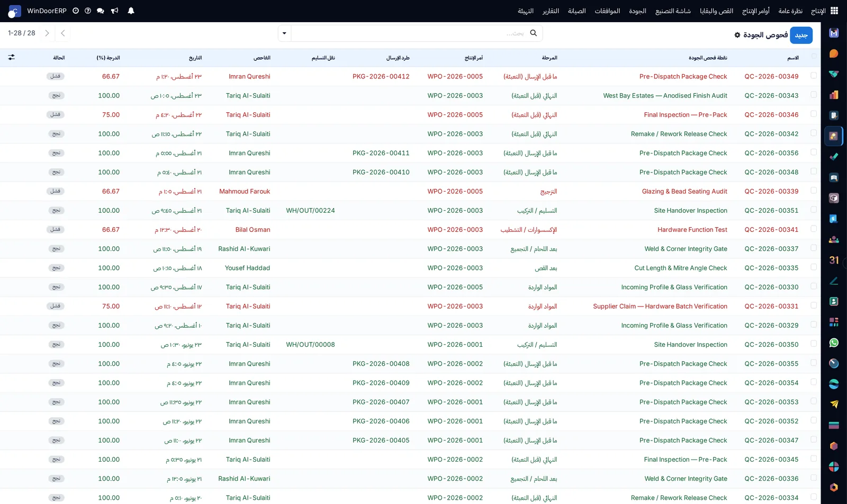Open the apps grid menu icon
The image size is (847, 504).
[x=834, y=11]
